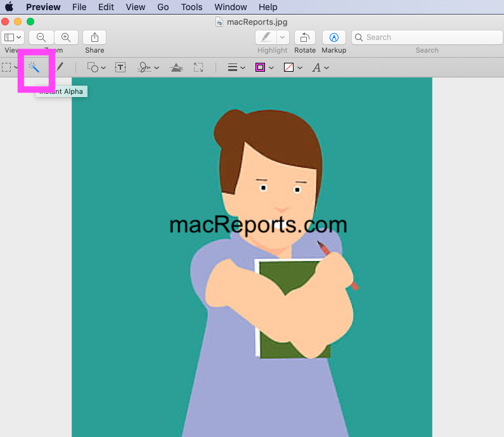Expand the Border Color dropdown arrow
Screen dimensions: 504x437
pyautogui.click(x=271, y=68)
